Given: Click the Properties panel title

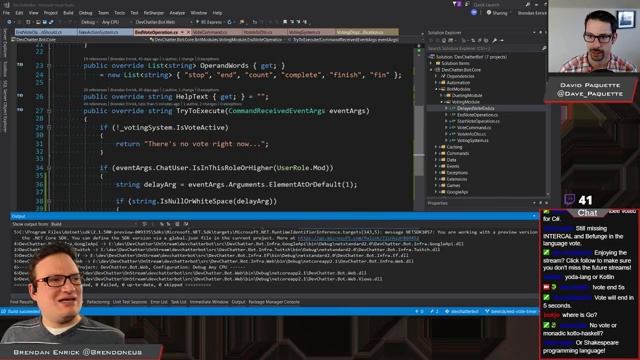Looking at the screenshot, I should [x=438, y=203].
